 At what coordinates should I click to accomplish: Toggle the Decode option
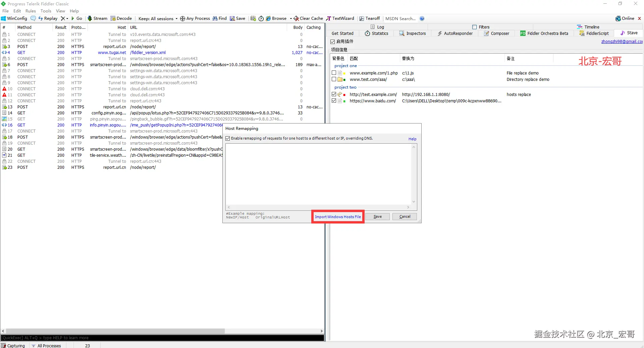point(121,18)
